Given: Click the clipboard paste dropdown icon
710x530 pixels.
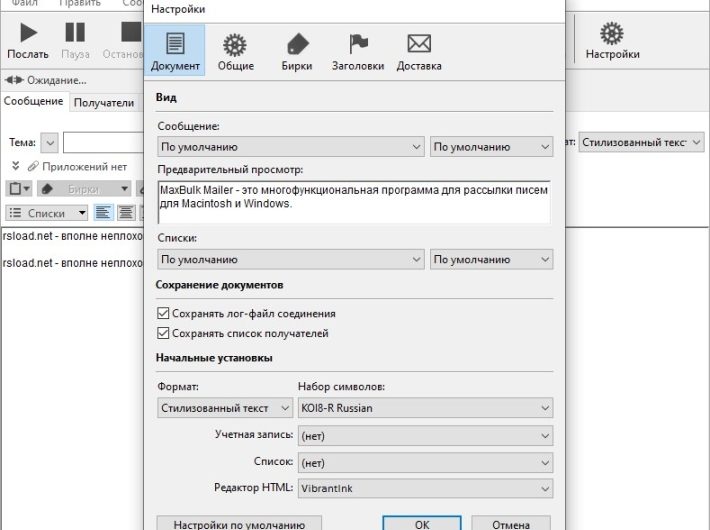Looking at the screenshot, I should point(19,188).
